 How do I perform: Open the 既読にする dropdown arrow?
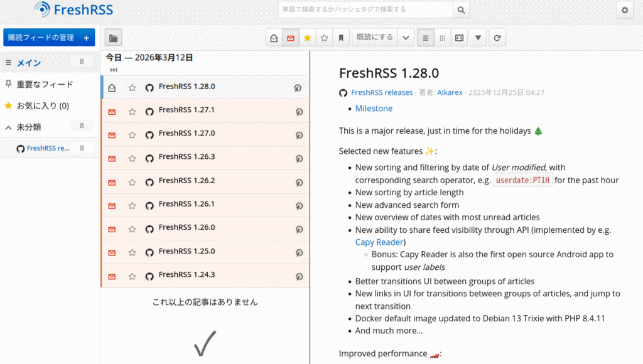(406, 38)
